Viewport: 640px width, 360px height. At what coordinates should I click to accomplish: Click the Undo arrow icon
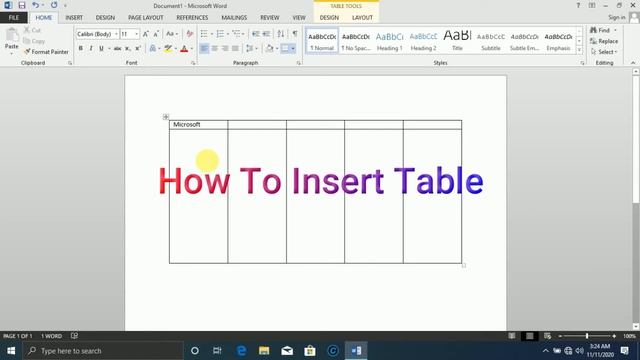[36, 5]
